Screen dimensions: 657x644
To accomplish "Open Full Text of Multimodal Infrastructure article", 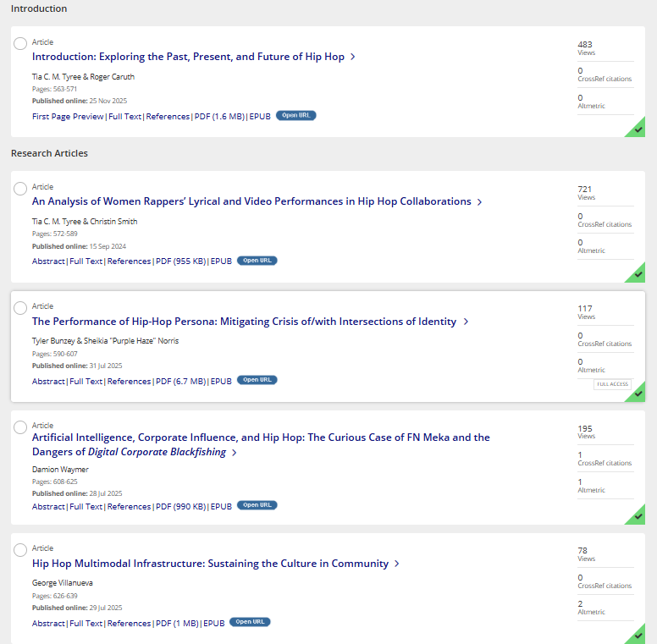I will tap(86, 624).
